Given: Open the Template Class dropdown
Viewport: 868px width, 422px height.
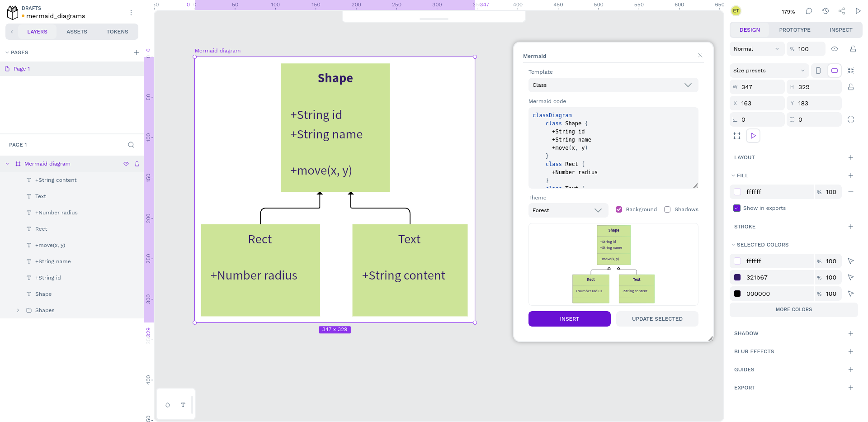Looking at the screenshot, I should (613, 85).
